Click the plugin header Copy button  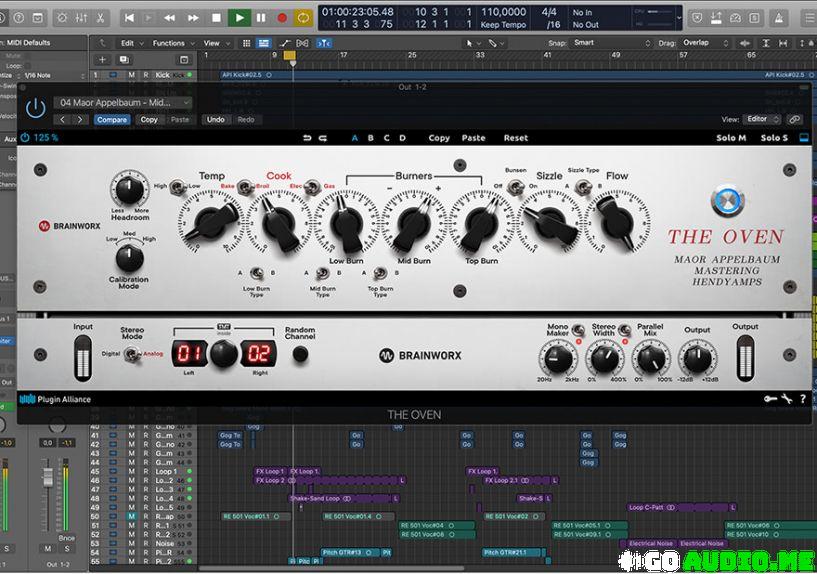[149, 120]
